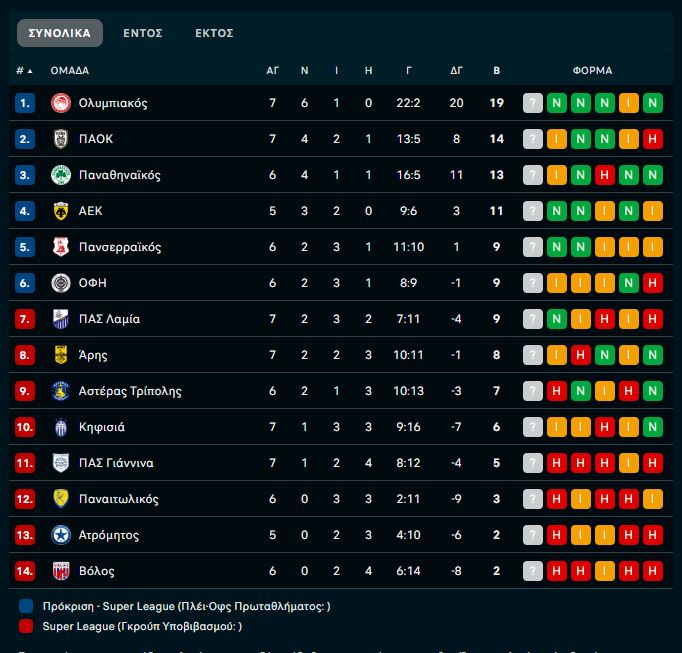Switch to the ΕΝΤΟΣ tab

[x=143, y=33]
